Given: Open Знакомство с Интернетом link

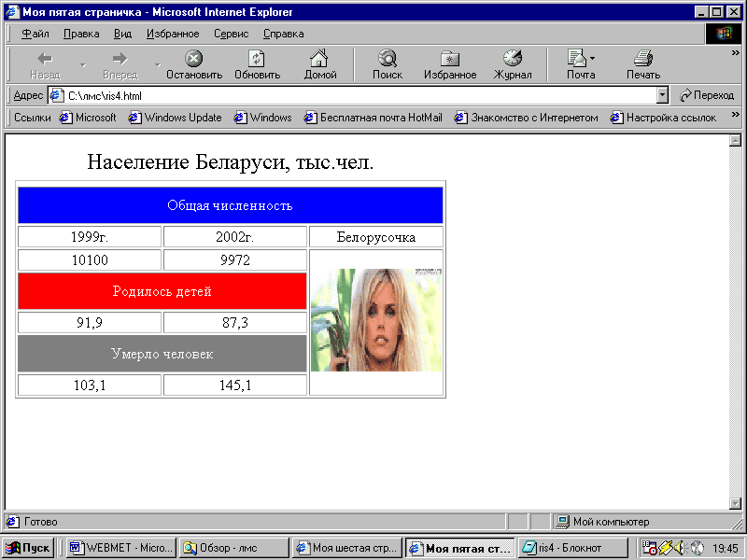Looking at the screenshot, I should pos(526,118).
